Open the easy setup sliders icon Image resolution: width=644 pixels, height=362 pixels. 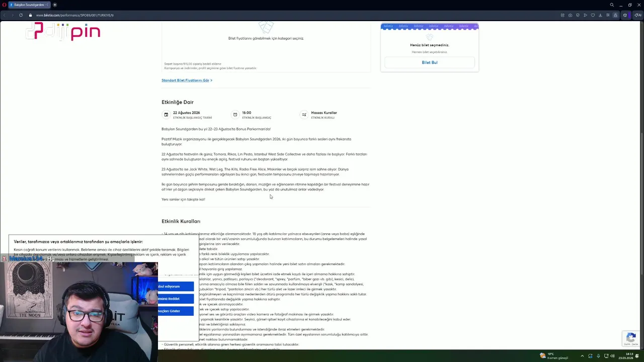tap(608, 15)
